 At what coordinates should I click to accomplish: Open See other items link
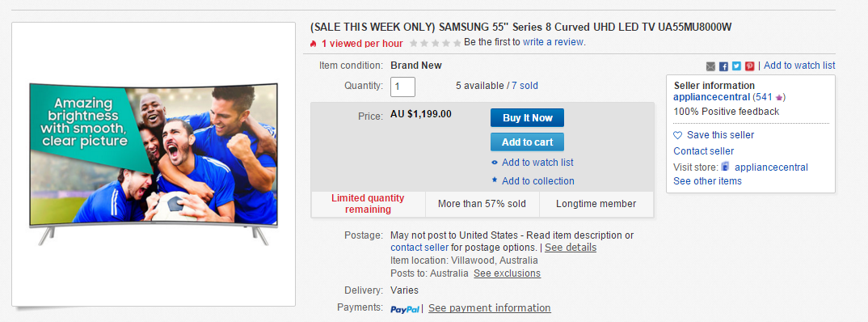[x=707, y=180]
